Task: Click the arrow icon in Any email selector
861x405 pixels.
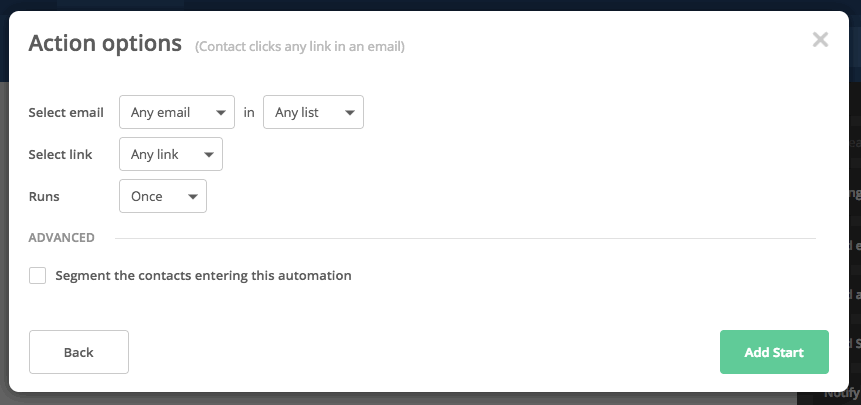Action: [x=218, y=113]
